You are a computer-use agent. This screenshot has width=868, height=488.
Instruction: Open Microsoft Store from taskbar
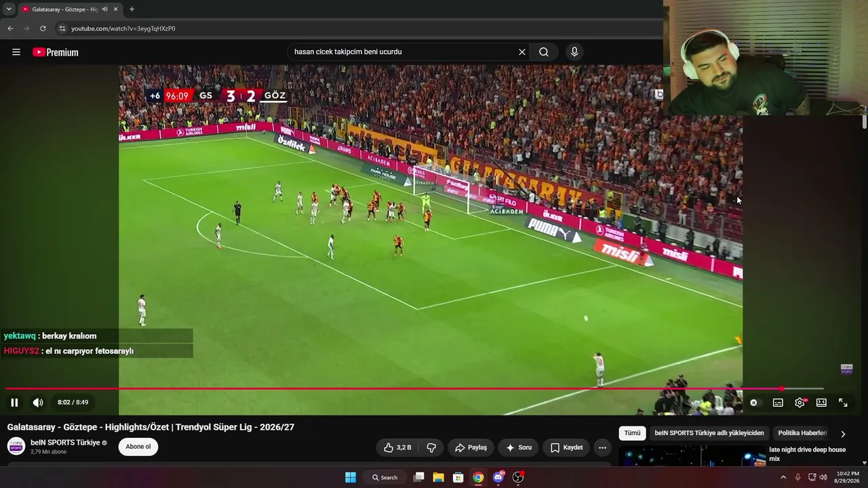click(458, 477)
